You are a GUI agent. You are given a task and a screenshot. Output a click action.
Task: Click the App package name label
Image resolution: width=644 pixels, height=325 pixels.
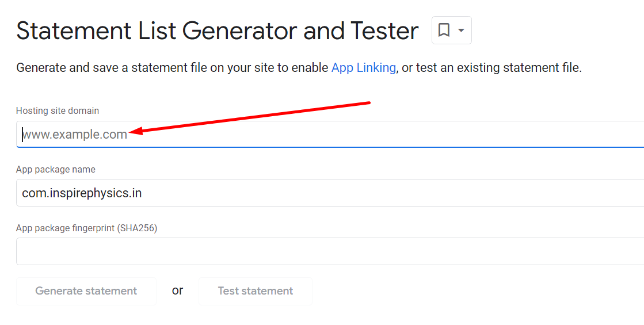pos(55,170)
